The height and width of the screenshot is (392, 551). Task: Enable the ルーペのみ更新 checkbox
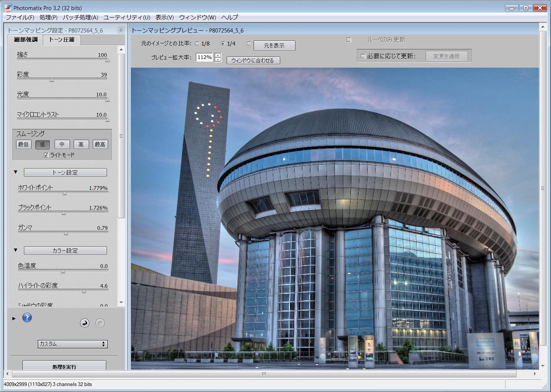click(349, 40)
